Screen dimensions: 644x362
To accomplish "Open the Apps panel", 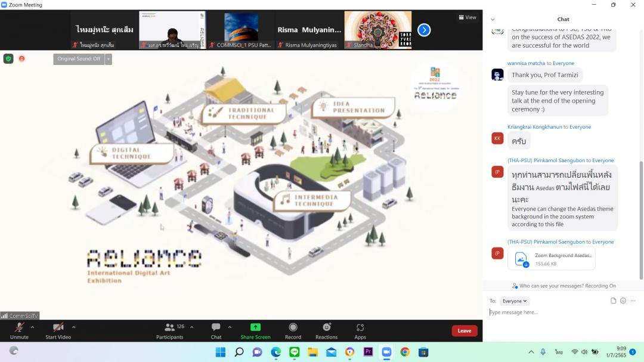I will pos(360,327).
